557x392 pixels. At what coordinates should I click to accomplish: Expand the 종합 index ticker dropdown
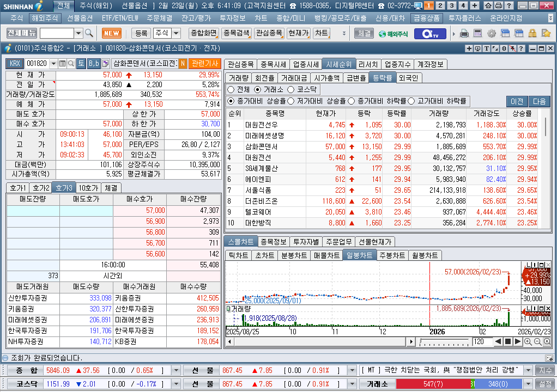pos(176,370)
